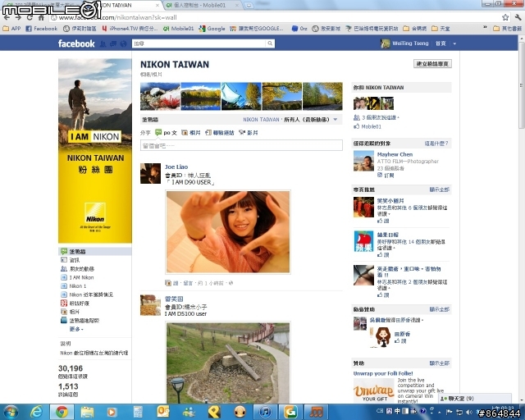Open Windows Media Player on taskbar
525x420 pixels.
click(112, 412)
